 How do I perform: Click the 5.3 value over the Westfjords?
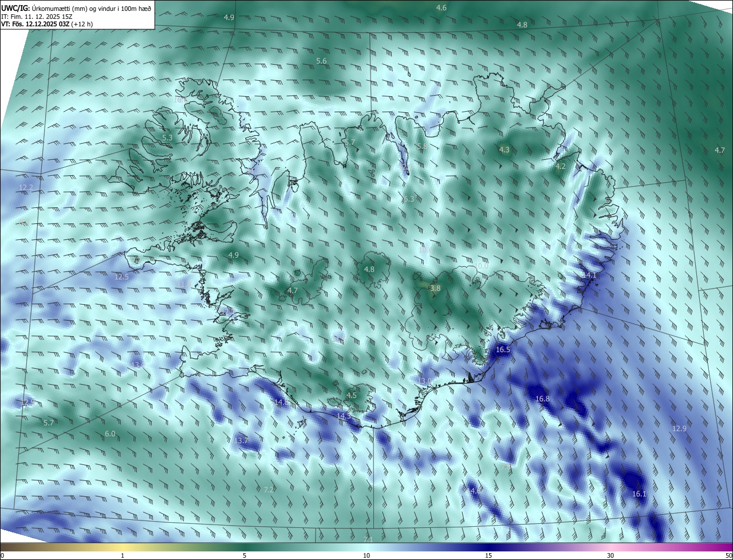(167, 138)
